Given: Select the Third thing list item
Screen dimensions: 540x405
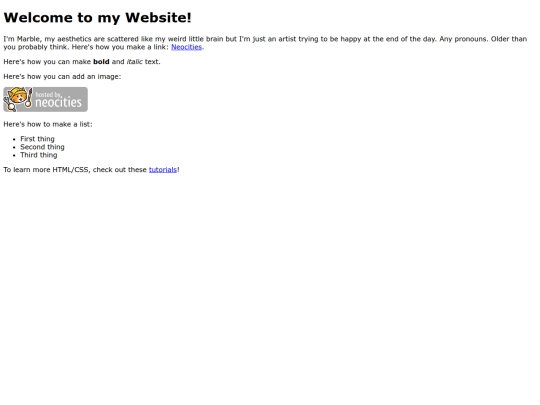Looking at the screenshot, I should [x=39, y=155].
